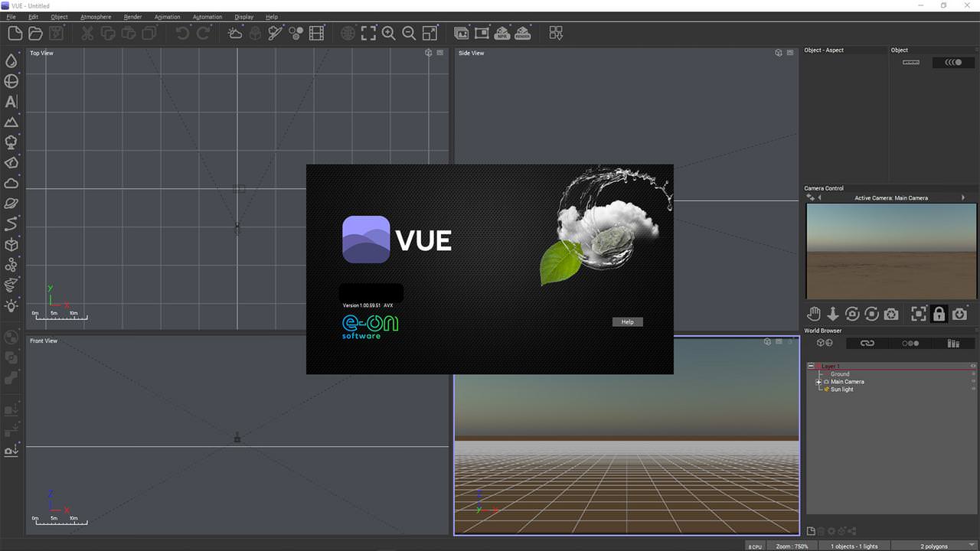This screenshot has height=551, width=980.
Task: Open the Automation menu
Action: 207,17
